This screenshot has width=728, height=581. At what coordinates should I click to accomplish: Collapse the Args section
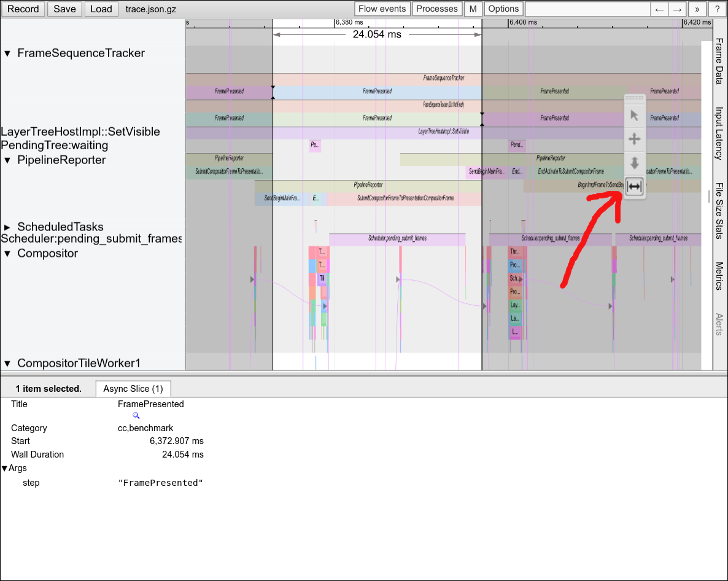5,469
